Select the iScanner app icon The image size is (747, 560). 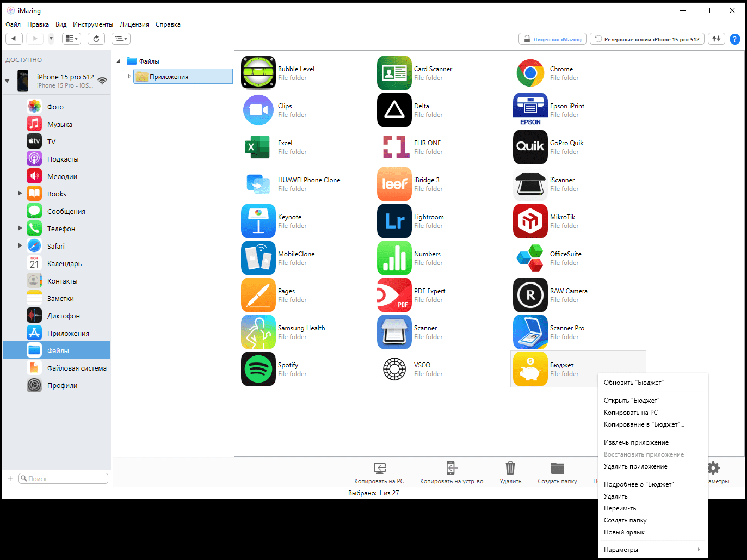[x=530, y=184]
